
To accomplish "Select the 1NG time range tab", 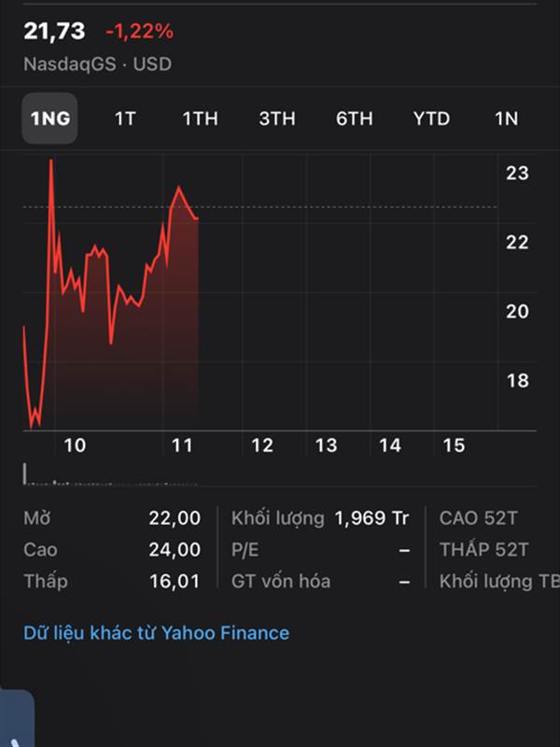I will coord(49,119).
